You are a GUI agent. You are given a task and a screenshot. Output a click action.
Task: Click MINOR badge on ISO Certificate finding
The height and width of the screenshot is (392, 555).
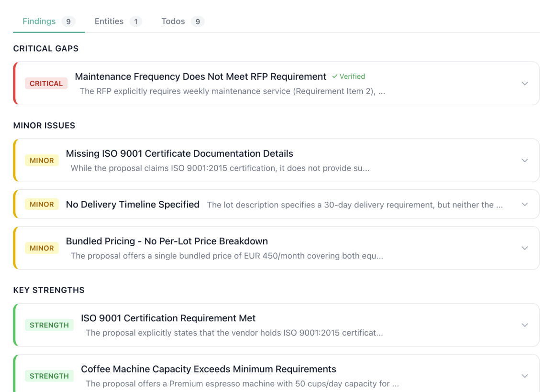point(42,161)
